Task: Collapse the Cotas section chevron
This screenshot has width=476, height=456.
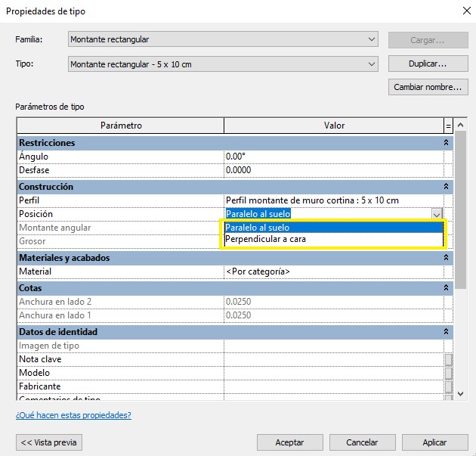Action: pos(446,288)
